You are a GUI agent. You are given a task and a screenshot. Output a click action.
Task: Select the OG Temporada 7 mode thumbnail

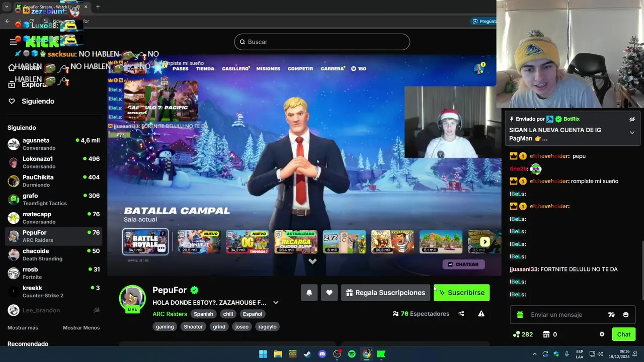[248, 242]
